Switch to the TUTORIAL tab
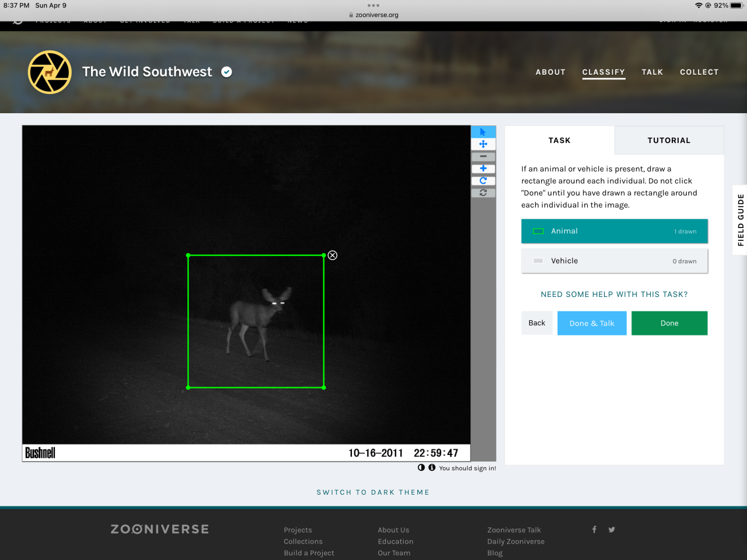Screen dimensions: 747x560 coord(669,140)
